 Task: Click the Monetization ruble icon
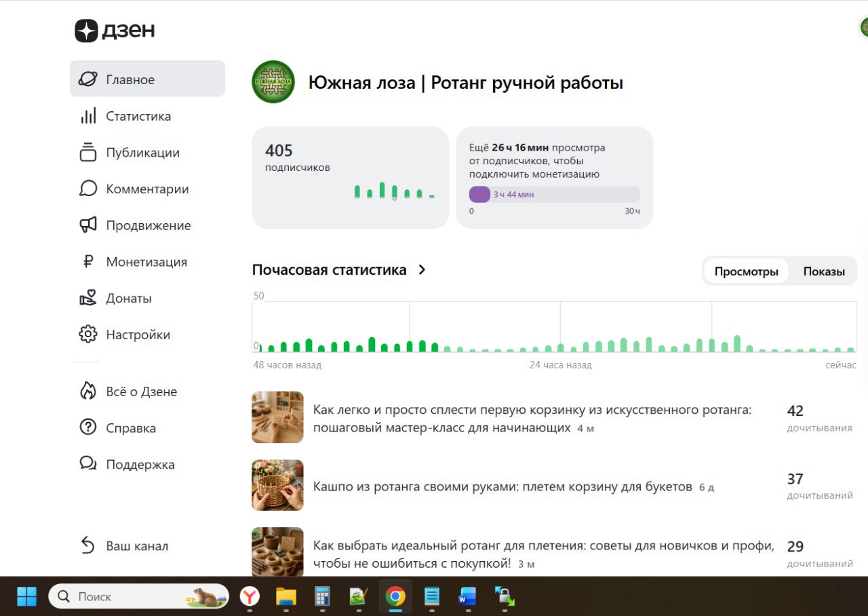click(88, 262)
